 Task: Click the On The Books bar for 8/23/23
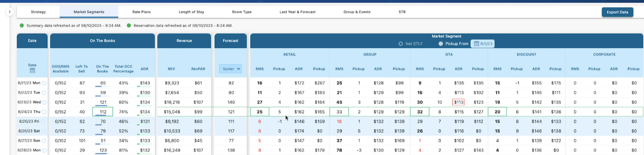pyautogui.click(x=103, y=103)
